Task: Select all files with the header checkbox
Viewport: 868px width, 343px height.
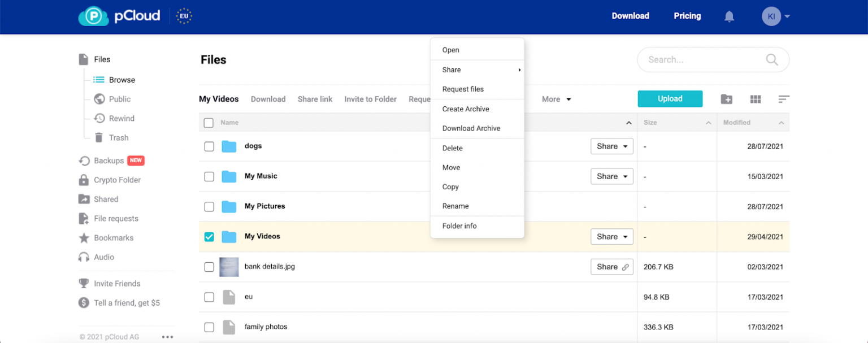Action: point(209,122)
